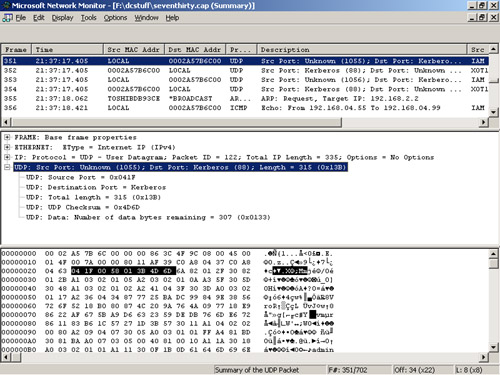Select UDP: Source Port = 0x041F line
The width and height of the screenshot is (500, 375).
point(81,177)
